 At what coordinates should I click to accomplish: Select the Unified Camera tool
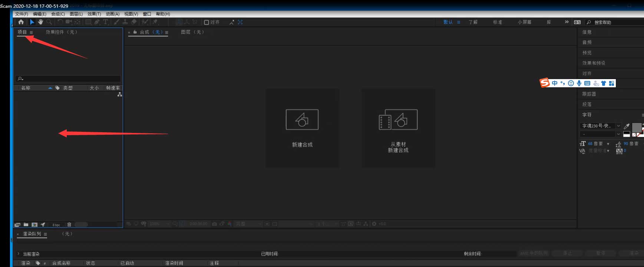click(69, 22)
